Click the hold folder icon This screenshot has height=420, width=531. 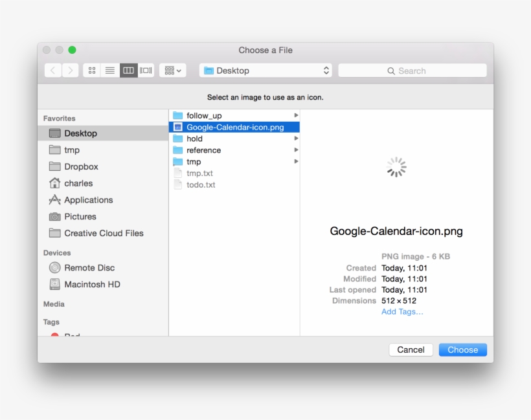pyautogui.click(x=178, y=138)
